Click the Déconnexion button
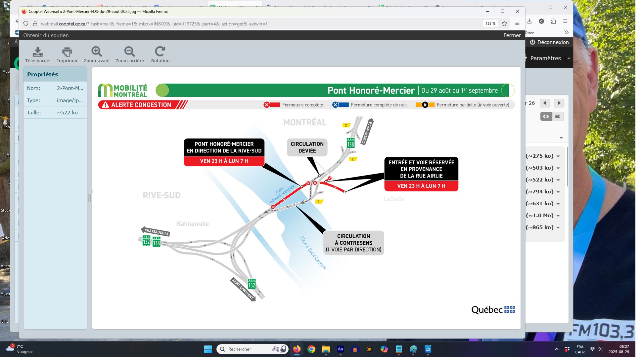Viewport: 644px width, 362px height. click(x=549, y=42)
